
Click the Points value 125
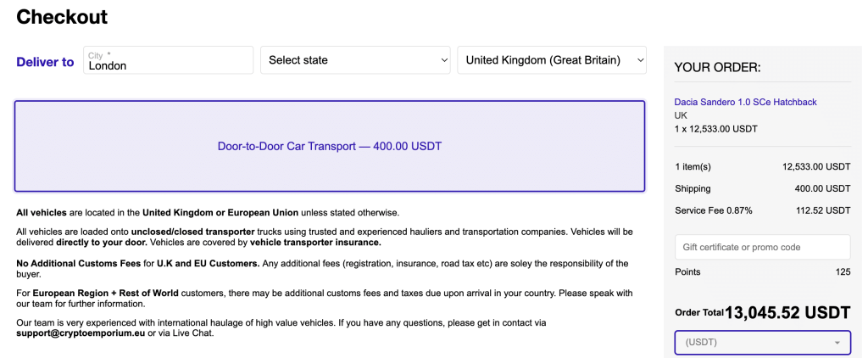[x=843, y=272]
